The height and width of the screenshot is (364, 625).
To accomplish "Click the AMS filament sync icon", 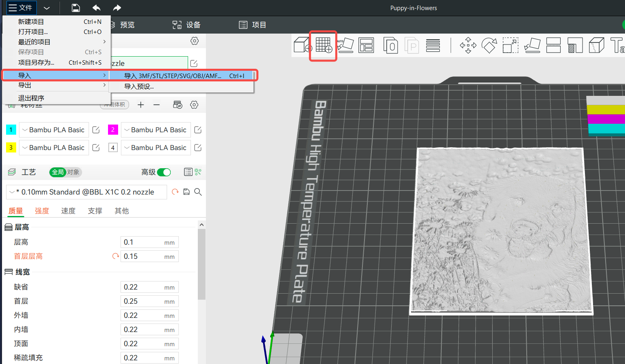I will [178, 105].
